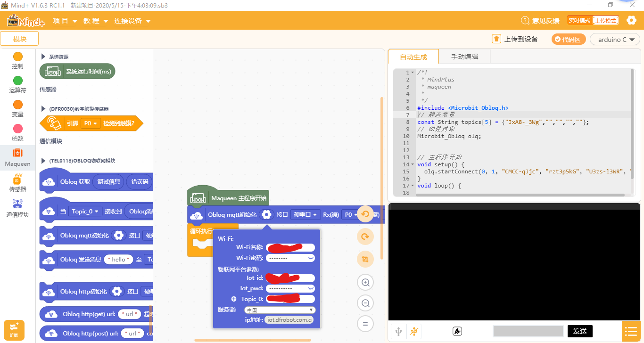This screenshot has width=644, height=343.
Task: Zoom out on the block canvas
Action: (365, 303)
